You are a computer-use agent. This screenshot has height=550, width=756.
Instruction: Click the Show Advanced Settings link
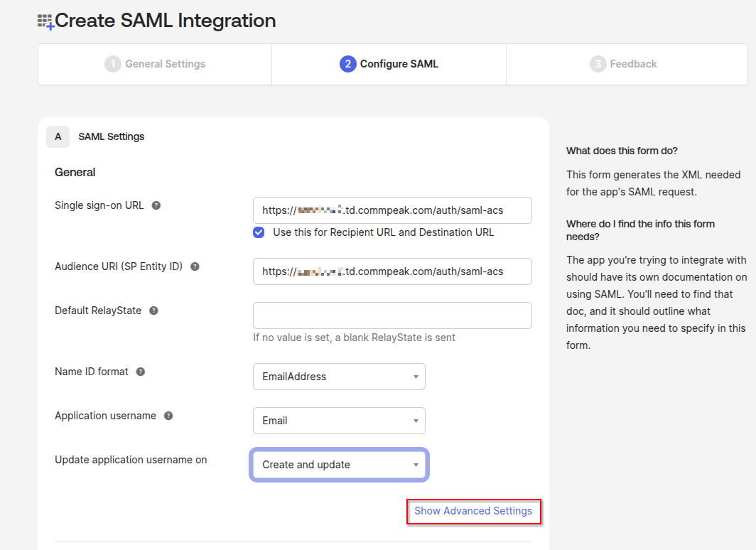point(473,511)
